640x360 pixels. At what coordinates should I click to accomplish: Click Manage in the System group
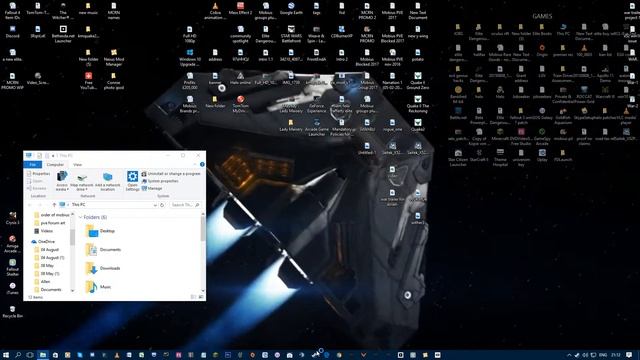click(152, 188)
